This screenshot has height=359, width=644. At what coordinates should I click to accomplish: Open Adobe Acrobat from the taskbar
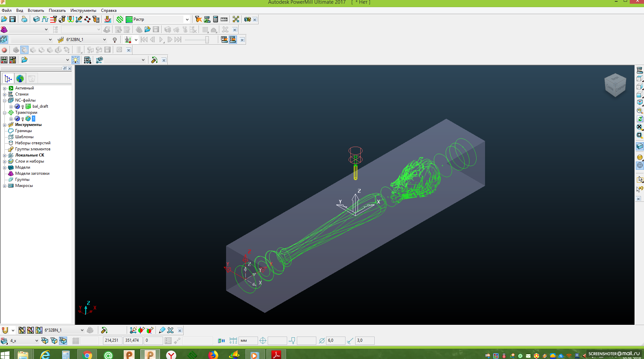coord(276,355)
